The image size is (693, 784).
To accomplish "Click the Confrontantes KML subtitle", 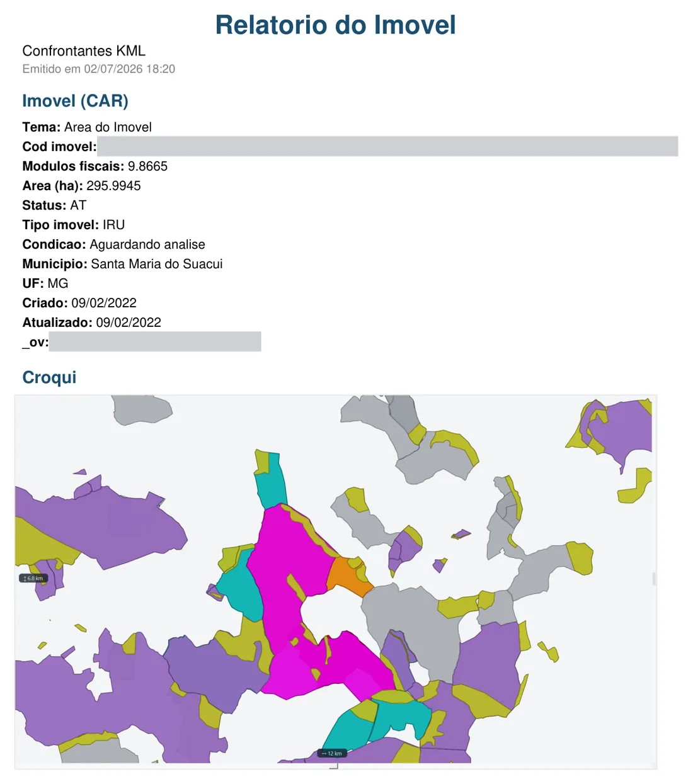I will pyautogui.click(x=84, y=50).
